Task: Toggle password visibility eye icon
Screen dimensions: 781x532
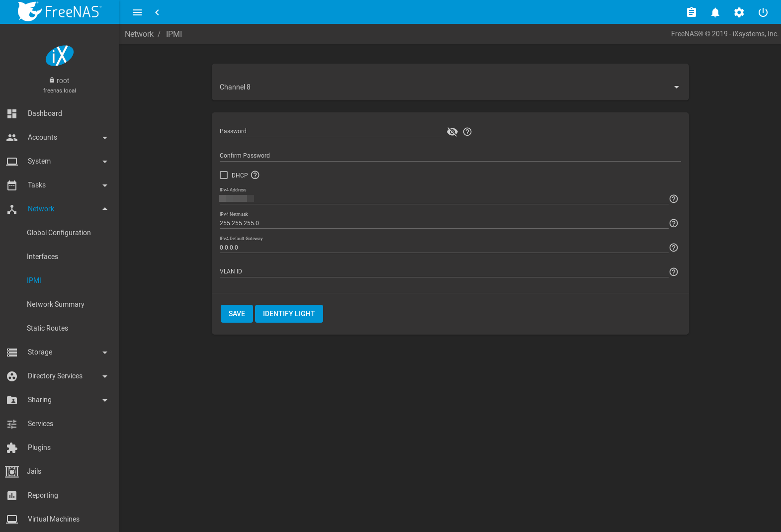Action: pyautogui.click(x=452, y=132)
